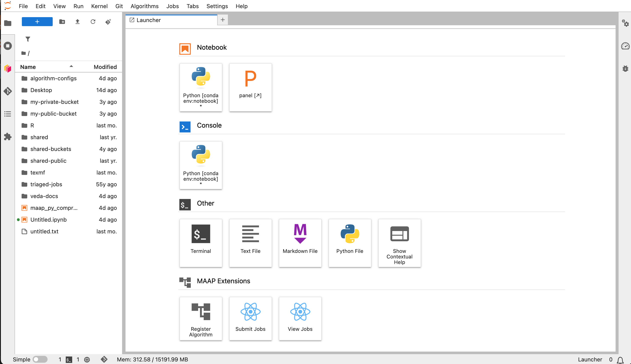This screenshot has height=364, width=631.
Task: Launch Python conda console under Console
Action: click(x=201, y=165)
